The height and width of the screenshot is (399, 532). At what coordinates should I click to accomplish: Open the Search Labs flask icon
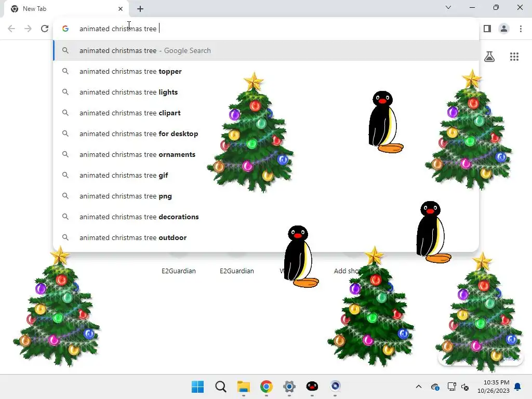click(x=489, y=56)
